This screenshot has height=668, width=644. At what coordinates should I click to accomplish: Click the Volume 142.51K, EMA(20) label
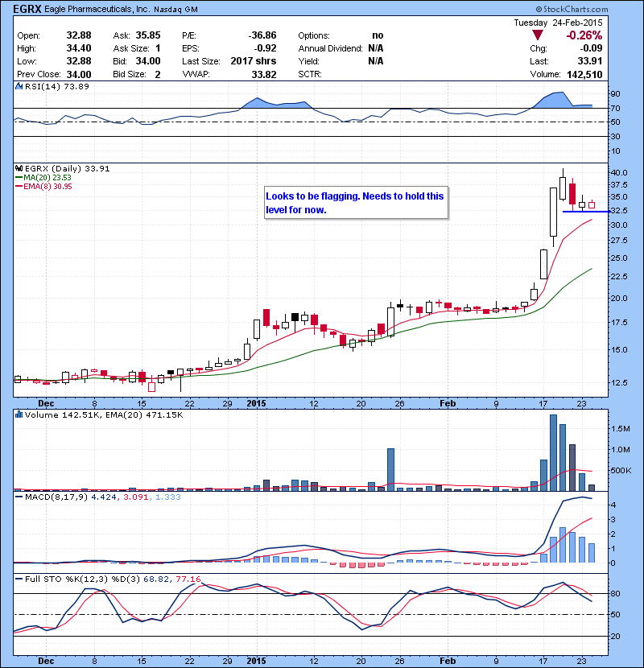[104, 415]
